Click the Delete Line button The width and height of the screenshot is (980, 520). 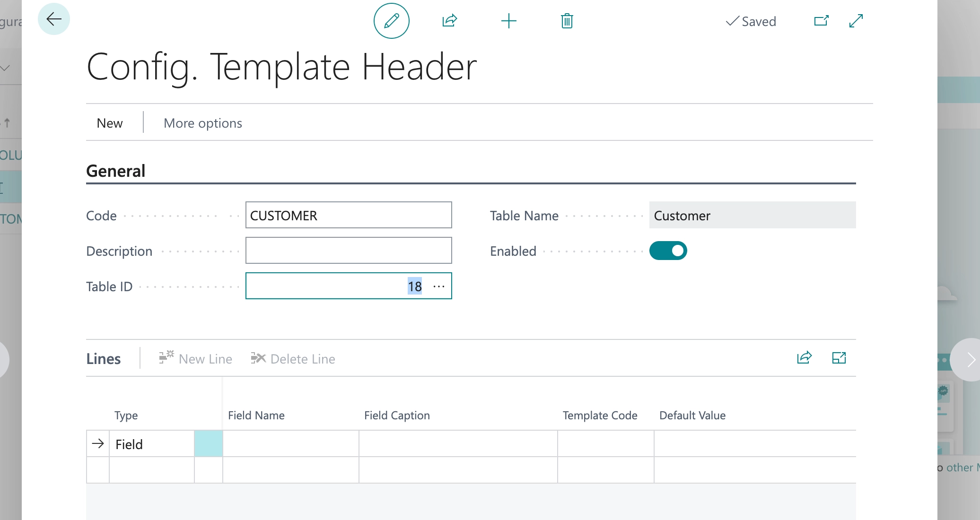[293, 359]
